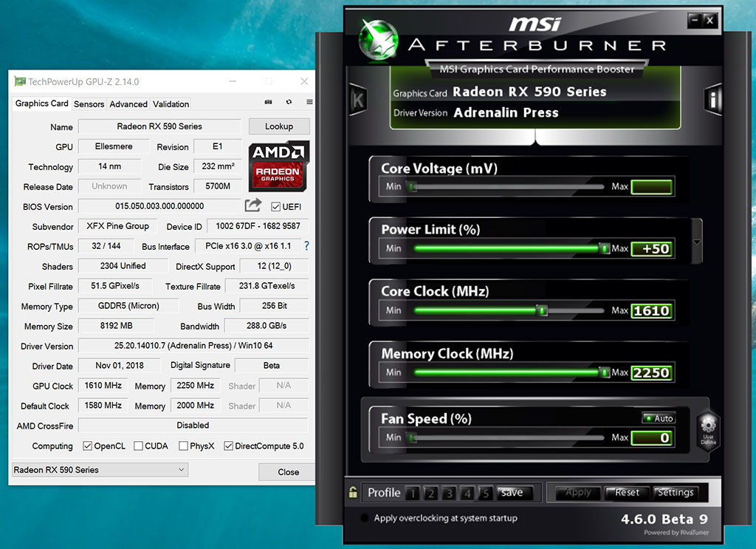The height and width of the screenshot is (549, 756).
Task: Open Afterburner info i side button
Action: pyautogui.click(x=713, y=100)
